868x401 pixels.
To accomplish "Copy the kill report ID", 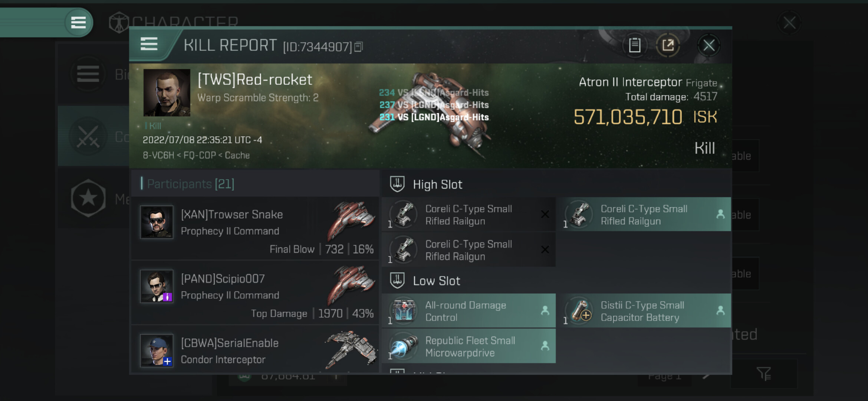I will click(358, 47).
